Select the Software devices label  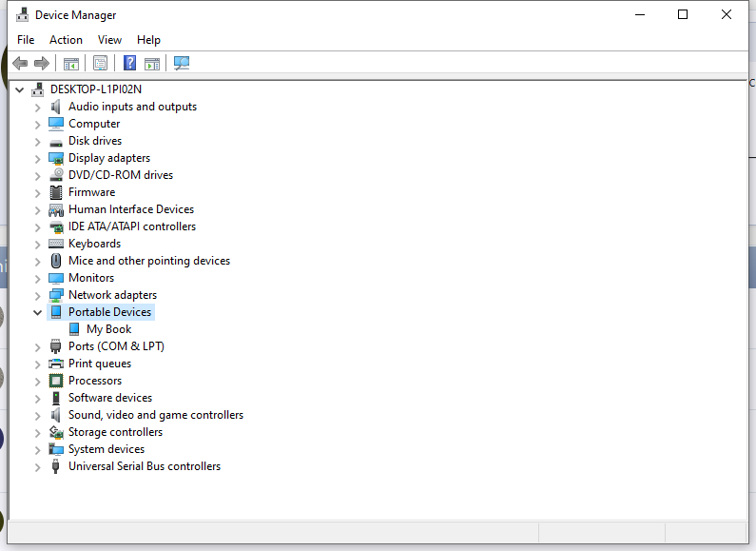pos(110,398)
